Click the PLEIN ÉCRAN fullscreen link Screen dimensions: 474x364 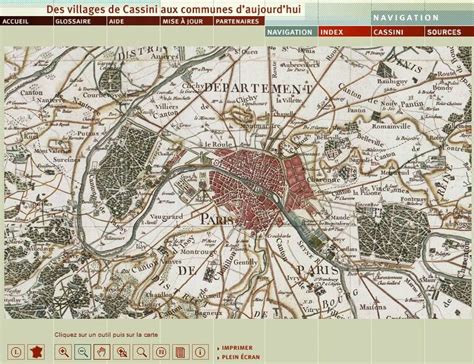241,357
